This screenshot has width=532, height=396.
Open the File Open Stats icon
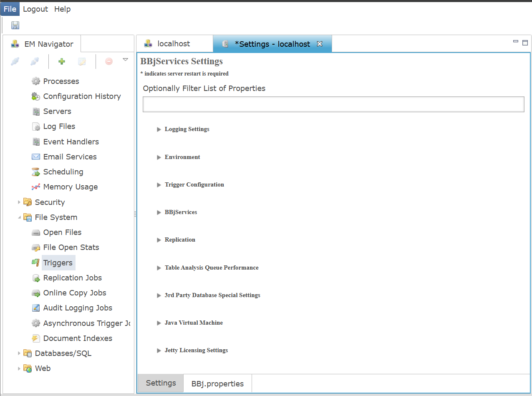pyautogui.click(x=36, y=247)
